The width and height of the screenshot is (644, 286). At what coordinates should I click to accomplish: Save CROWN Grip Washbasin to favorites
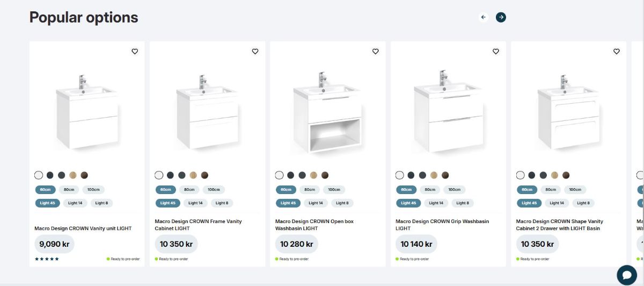pyautogui.click(x=496, y=52)
